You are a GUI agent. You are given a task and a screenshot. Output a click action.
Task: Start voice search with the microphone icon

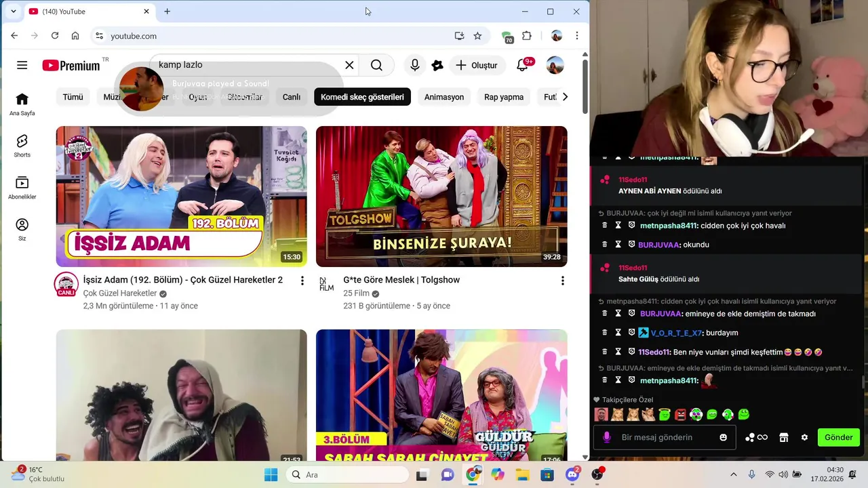click(x=415, y=65)
